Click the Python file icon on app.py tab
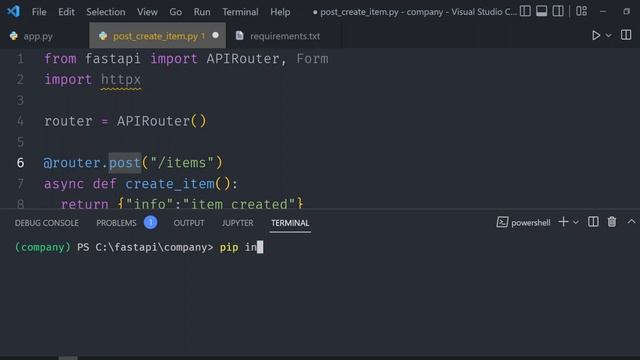The height and width of the screenshot is (360, 640). coord(14,36)
